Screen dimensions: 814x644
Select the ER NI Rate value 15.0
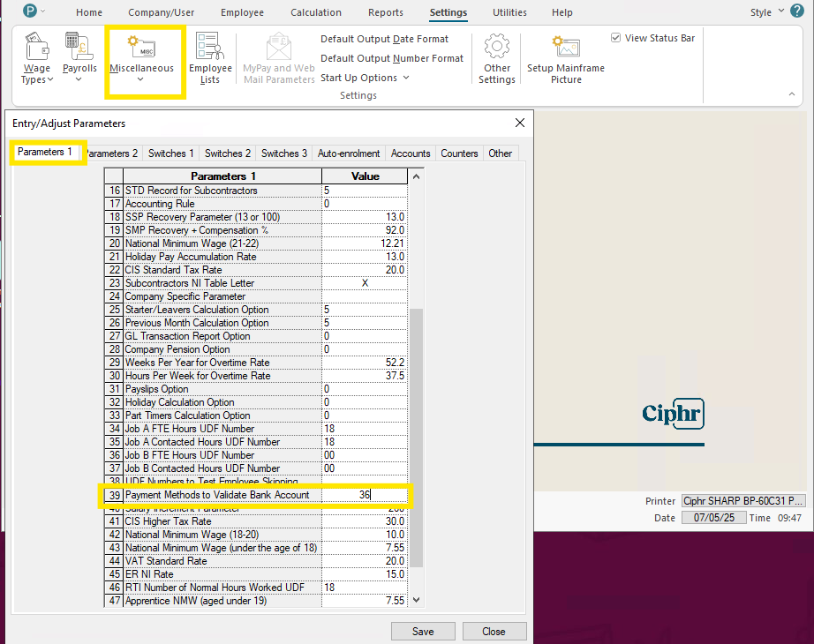pyautogui.click(x=365, y=574)
